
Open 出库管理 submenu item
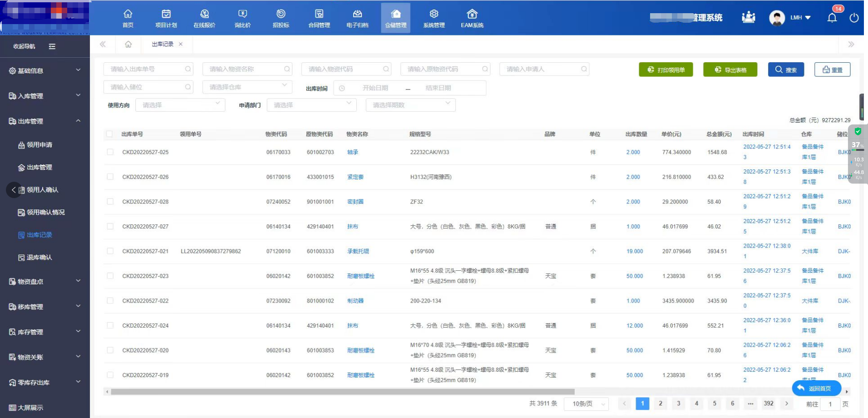tap(35, 167)
